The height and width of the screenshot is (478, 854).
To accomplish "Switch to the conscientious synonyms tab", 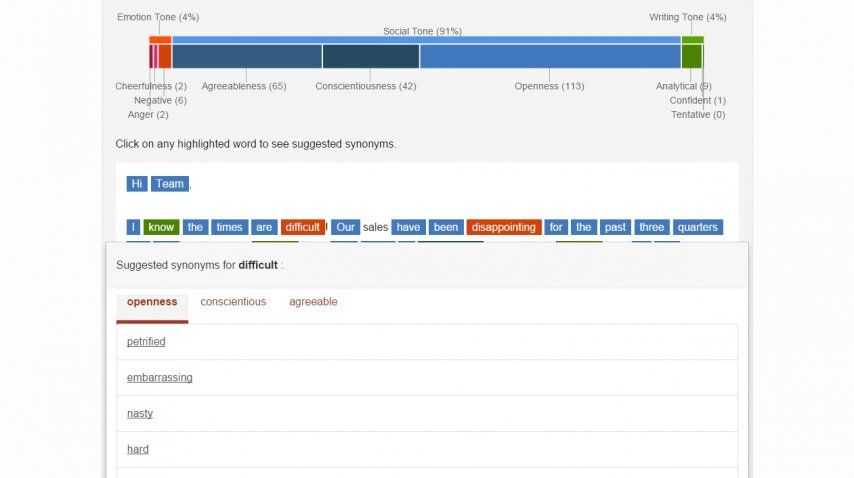I will (x=233, y=302).
